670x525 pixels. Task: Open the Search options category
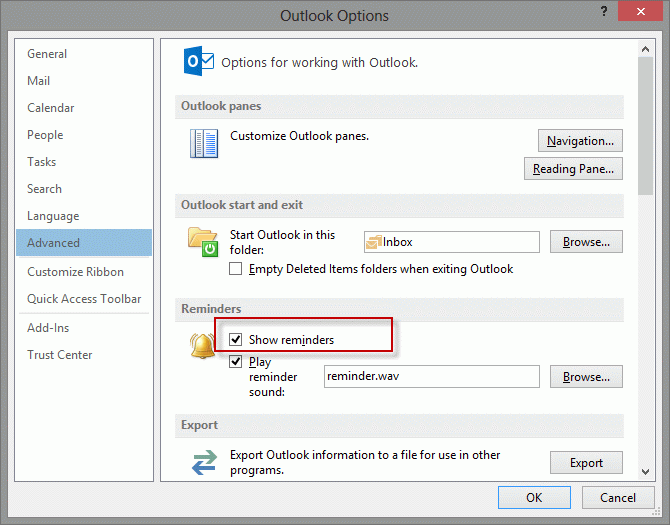tap(84, 189)
